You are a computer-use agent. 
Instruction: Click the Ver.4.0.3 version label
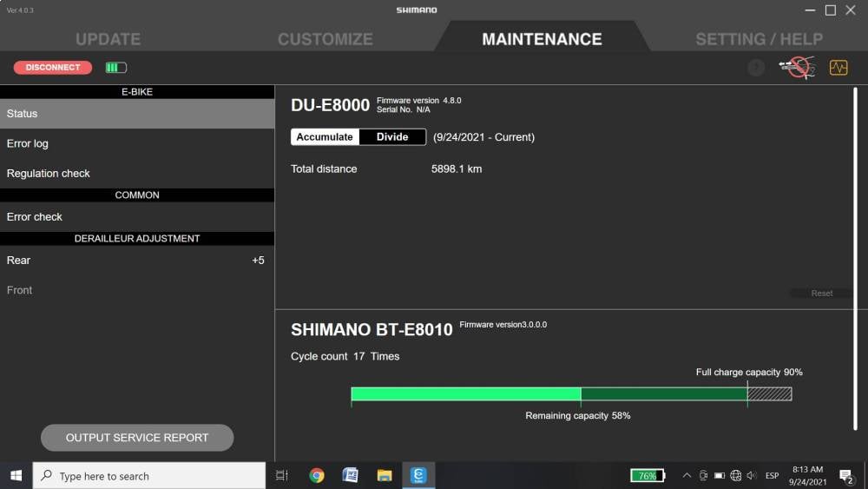click(20, 10)
